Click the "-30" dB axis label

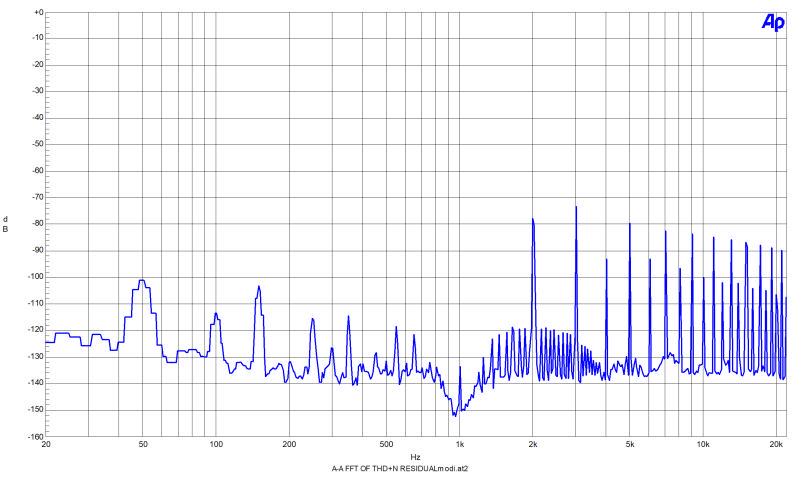[38, 91]
